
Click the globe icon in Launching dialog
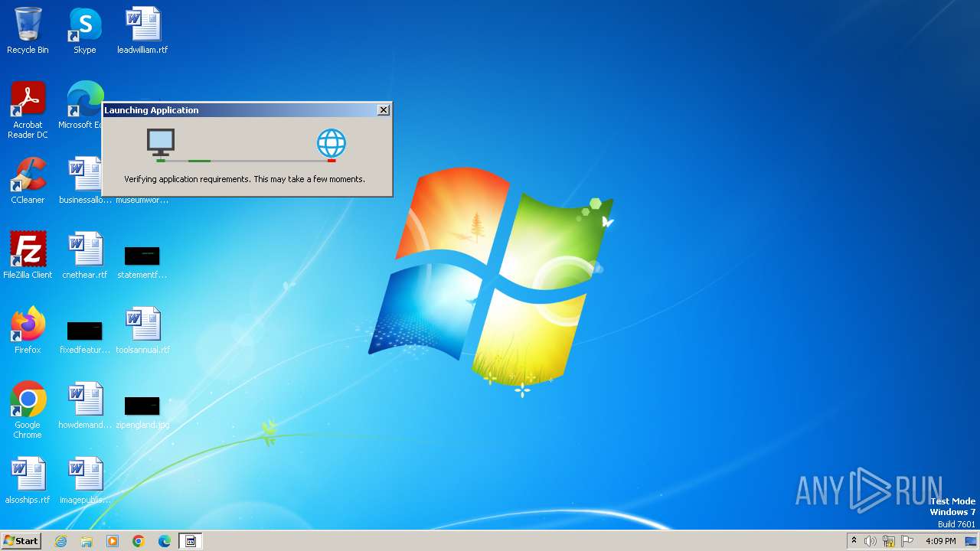[332, 143]
